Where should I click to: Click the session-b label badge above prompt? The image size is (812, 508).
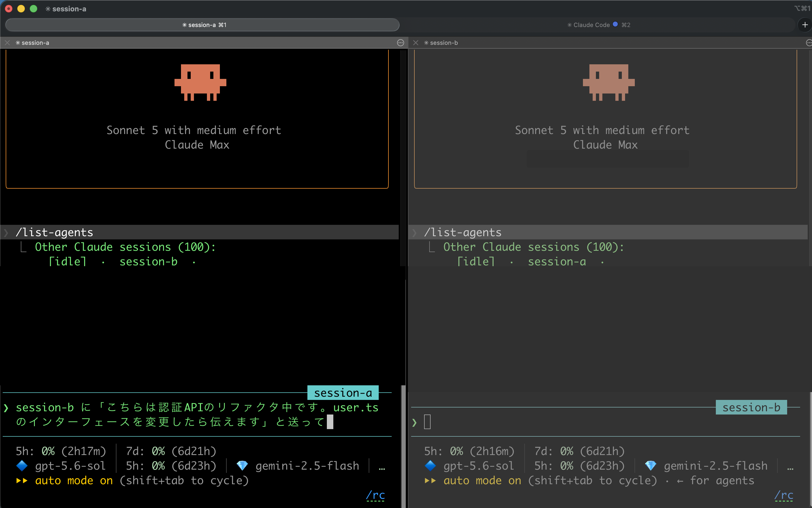[x=751, y=407]
